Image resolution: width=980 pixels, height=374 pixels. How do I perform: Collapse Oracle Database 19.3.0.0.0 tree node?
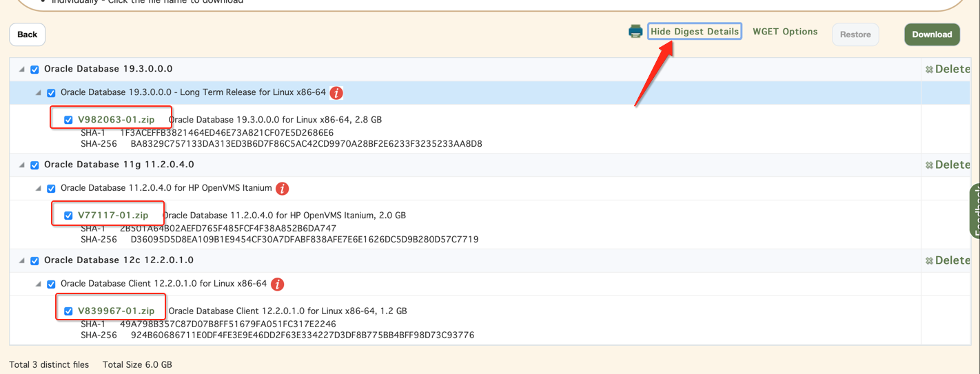click(21, 70)
